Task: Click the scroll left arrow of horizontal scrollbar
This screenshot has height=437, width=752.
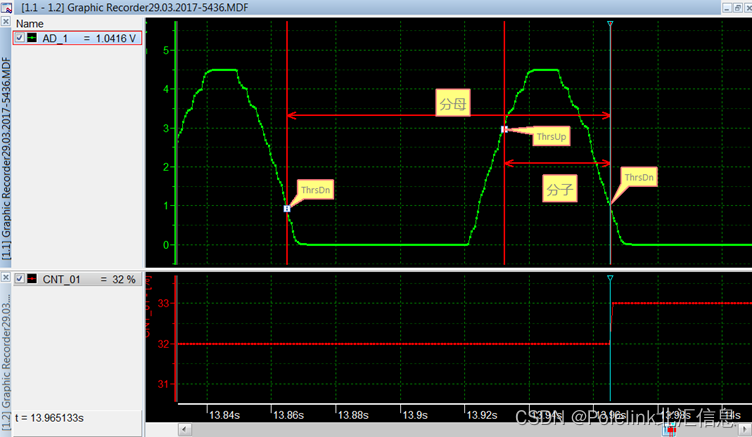Action: click(185, 429)
